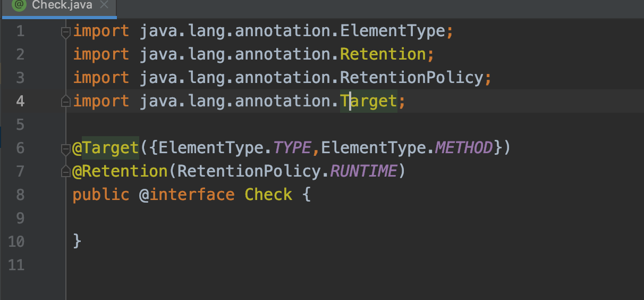This screenshot has height=300, width=644.
Task: Click the Check annotation name in declaration
Action: (x=268, y=195)
